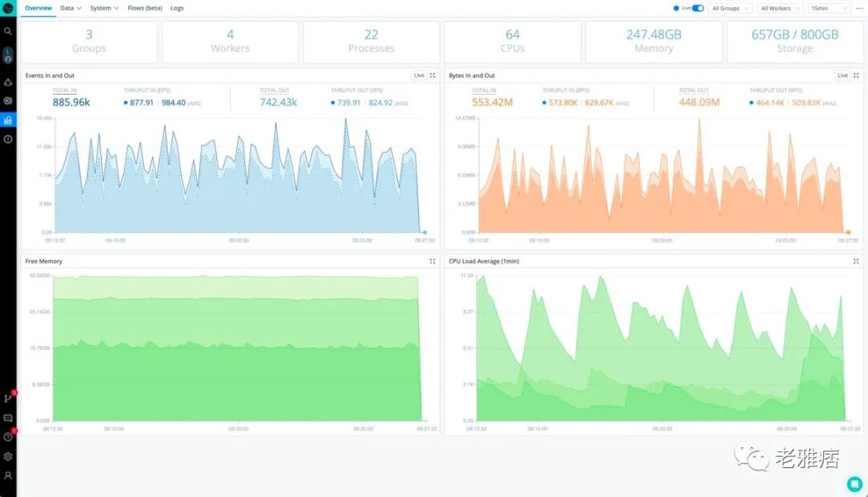Open the All Groups dropdown
Image resolution: width=868 pixels, height=497 pixels.
[x=730, y=8]
